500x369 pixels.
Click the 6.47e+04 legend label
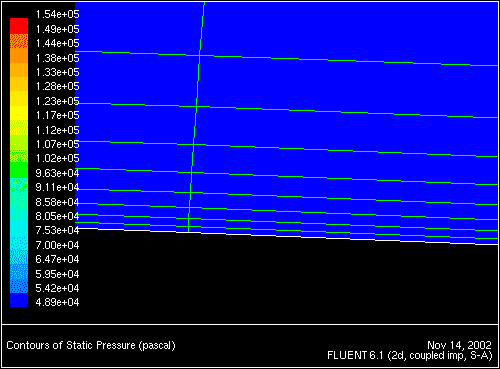57,259
